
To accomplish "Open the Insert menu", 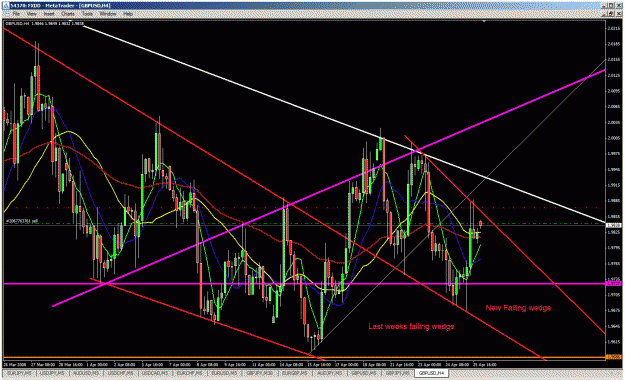I will pyautogui.click(x=49, y=14).
